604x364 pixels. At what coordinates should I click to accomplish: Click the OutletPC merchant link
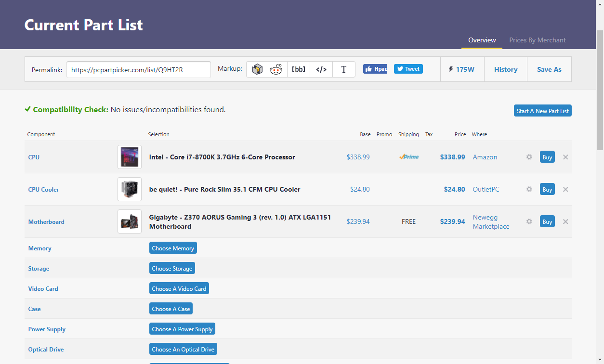[486, 189]
